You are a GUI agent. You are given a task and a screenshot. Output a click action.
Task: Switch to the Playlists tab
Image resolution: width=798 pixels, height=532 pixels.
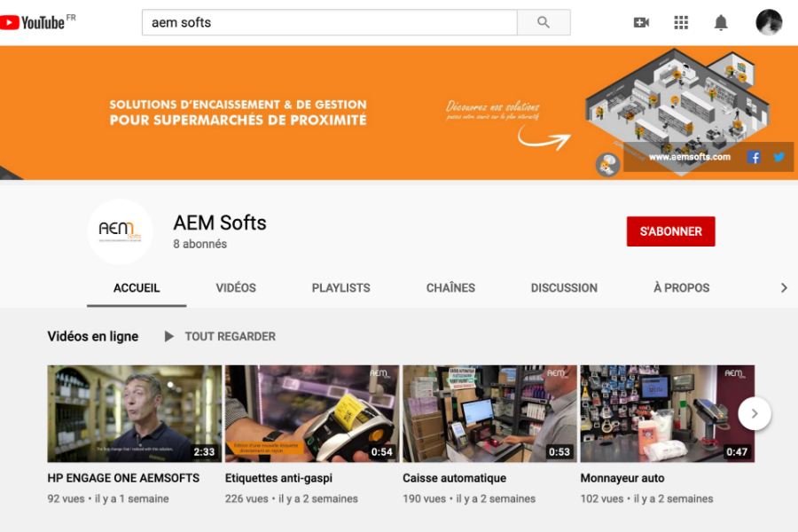pyautogui.click(x=341, y=288)
